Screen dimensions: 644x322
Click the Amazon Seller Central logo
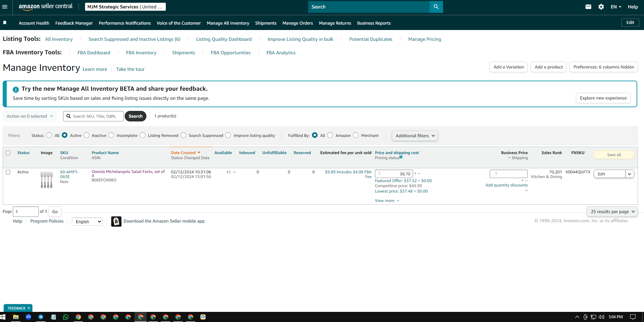[x=46, y=6]
